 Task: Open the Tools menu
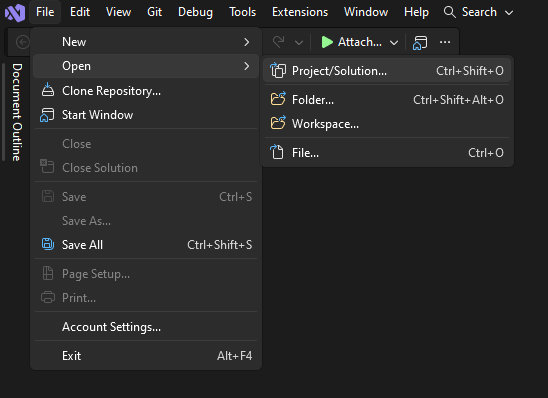tap(243, 12)
